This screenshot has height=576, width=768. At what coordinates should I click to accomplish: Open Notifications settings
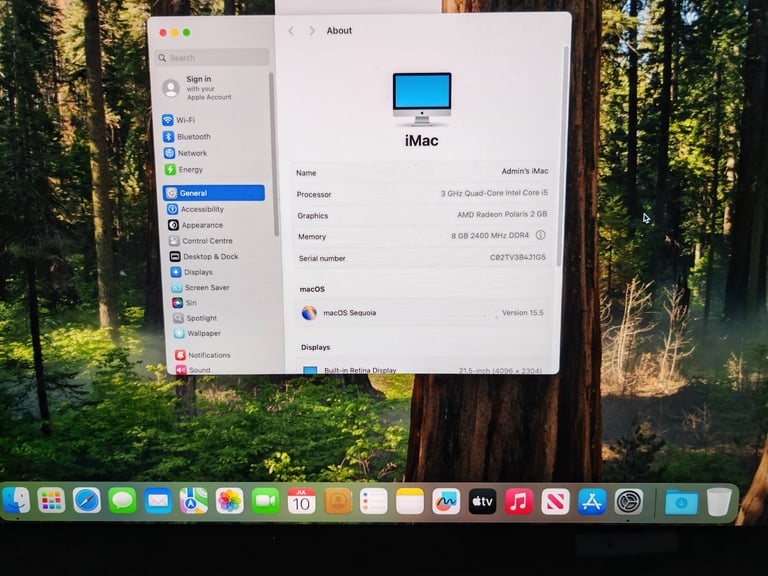[x=203, y=355]
